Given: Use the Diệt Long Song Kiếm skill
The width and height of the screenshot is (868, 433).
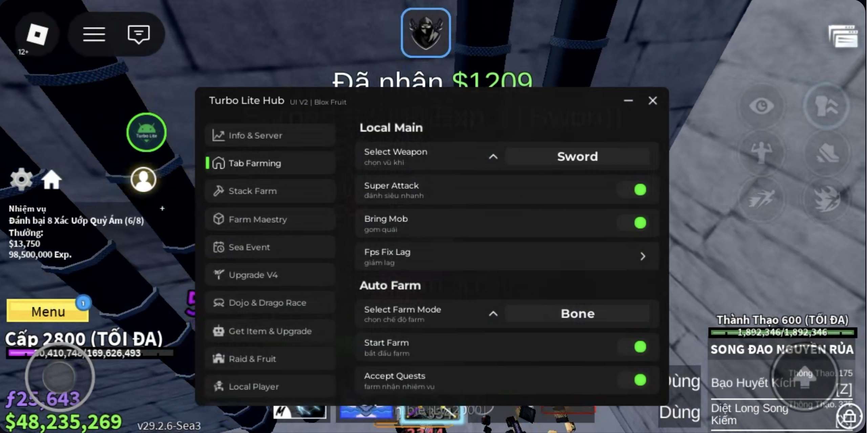Looking at the screenshot, I should coord(782,414).
